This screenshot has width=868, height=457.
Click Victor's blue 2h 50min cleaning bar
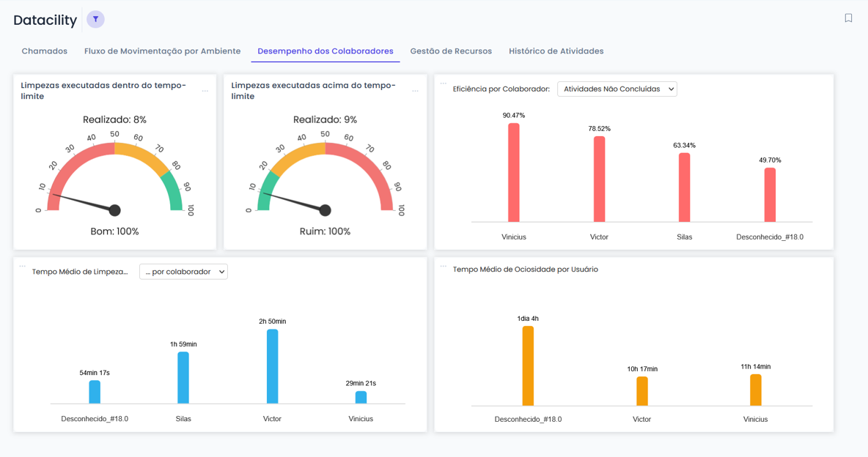[272, 366]
